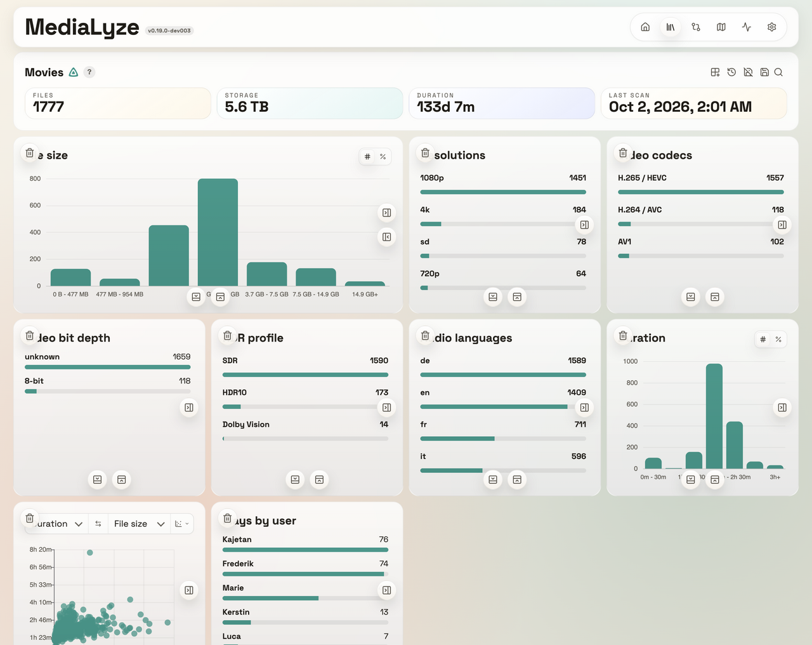Delete the Resolutions card
This screenshot has height=645, width=812.
[426, 153]
